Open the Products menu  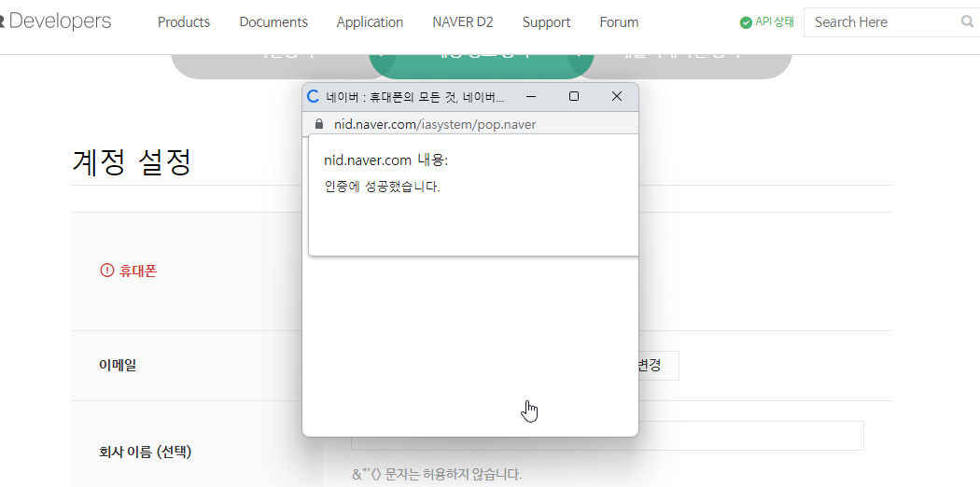(x=184, y=22)
